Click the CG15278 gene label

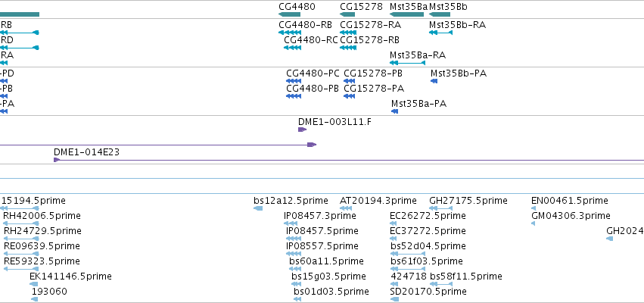[x=362, y=7]
